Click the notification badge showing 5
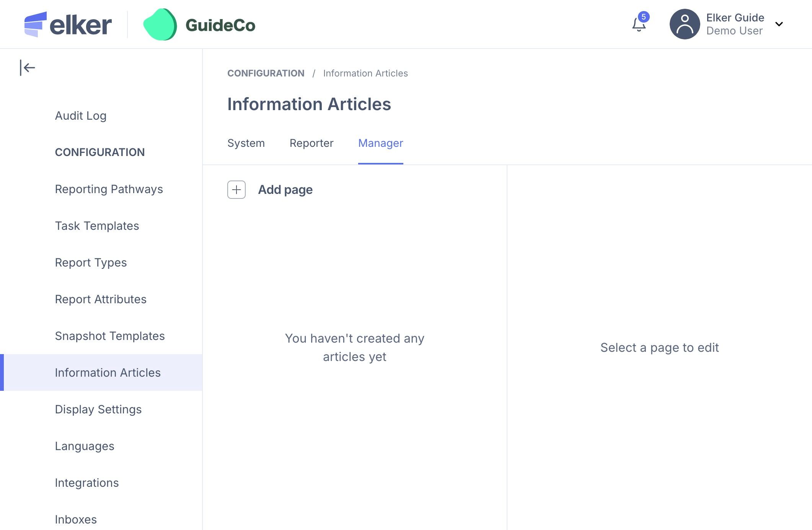Image resolution: width=812 pixels, height=530 pixels. point(644,17)
